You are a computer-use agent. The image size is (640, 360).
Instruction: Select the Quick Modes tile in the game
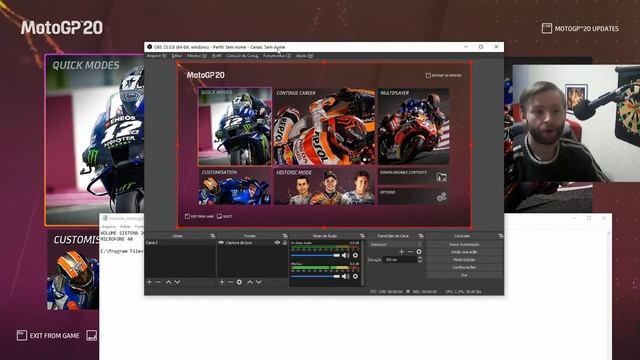[94, 140]
